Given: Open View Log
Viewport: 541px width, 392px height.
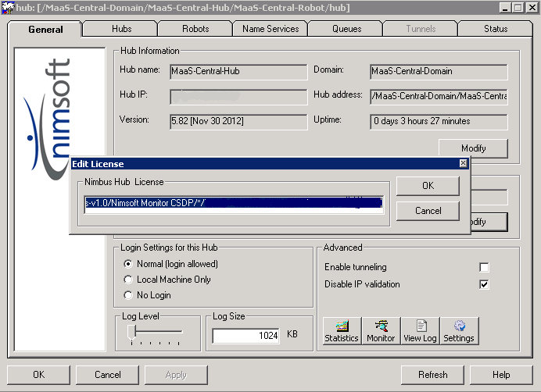Looking at the screenshot, I should (x=420, y=330).
